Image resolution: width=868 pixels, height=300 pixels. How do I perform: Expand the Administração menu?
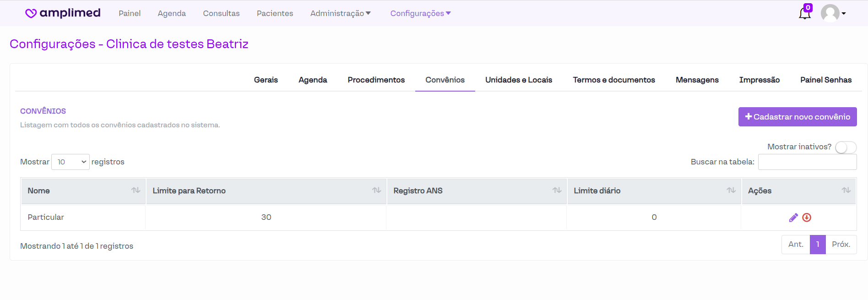(340, 13)
